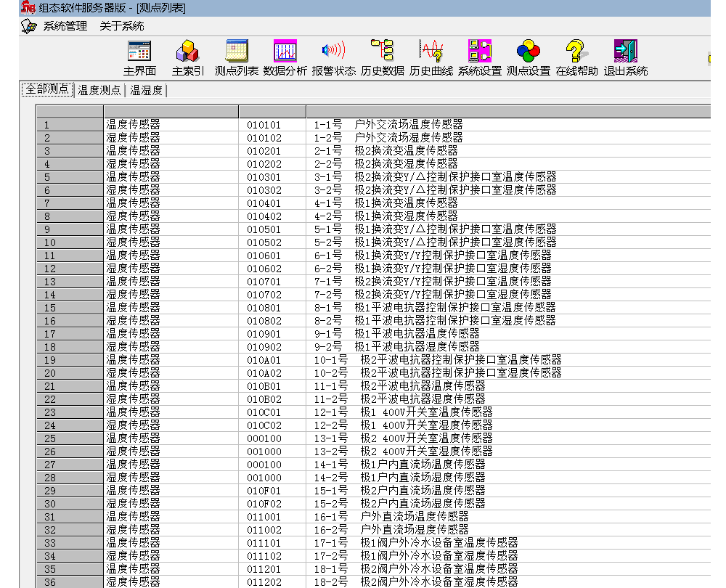Open the 关于系统 menu
Viewport: 726px width, 588px height.
[x=122, y=26]
